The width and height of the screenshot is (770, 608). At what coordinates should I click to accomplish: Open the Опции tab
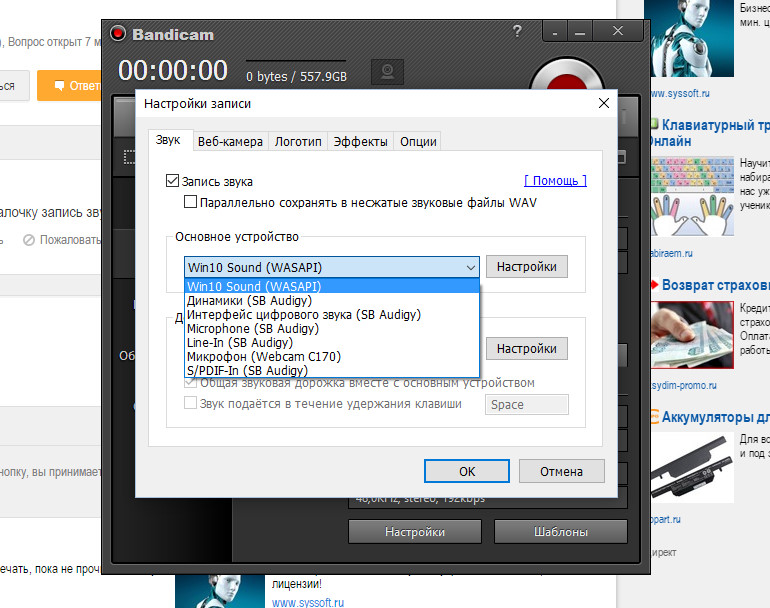click(418, 141)
